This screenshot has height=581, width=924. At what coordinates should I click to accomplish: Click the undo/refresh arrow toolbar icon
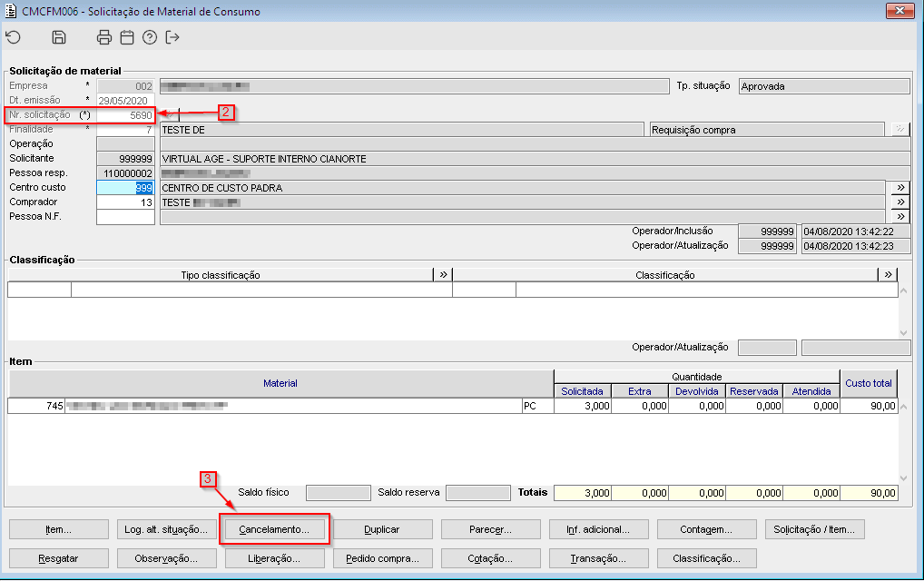[x=13, y=38]
